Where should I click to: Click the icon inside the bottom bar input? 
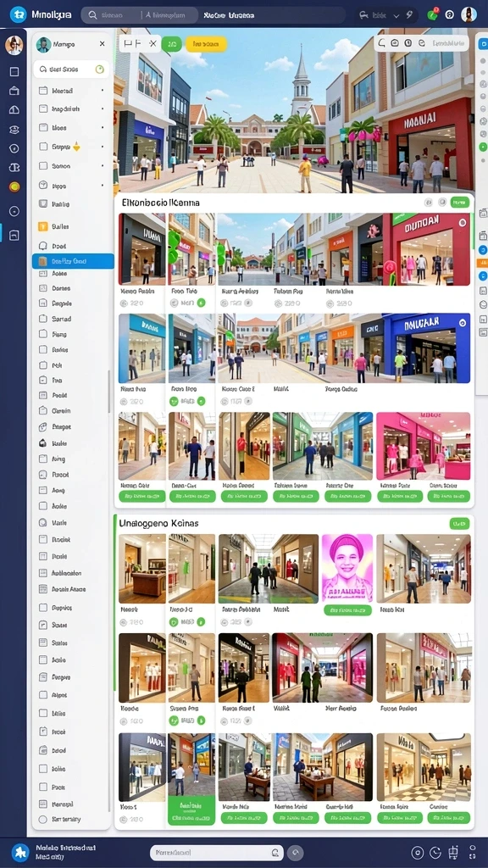click(275, 853)
